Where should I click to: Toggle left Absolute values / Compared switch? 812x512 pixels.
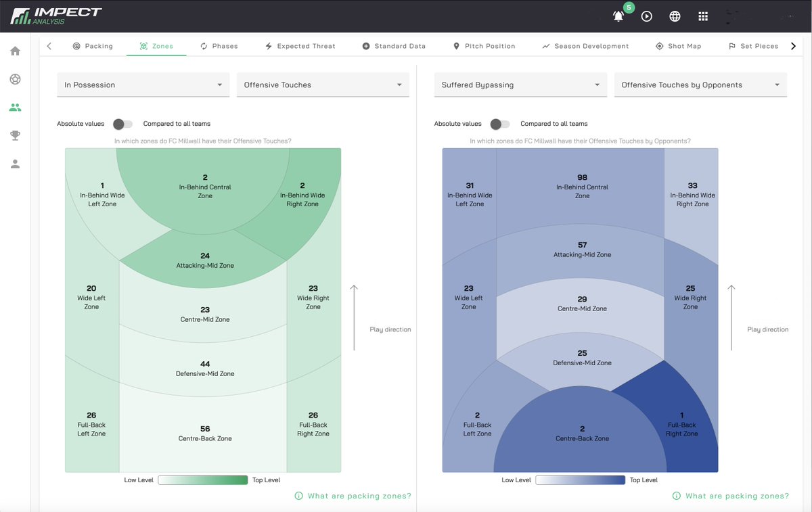pos(123,124)
